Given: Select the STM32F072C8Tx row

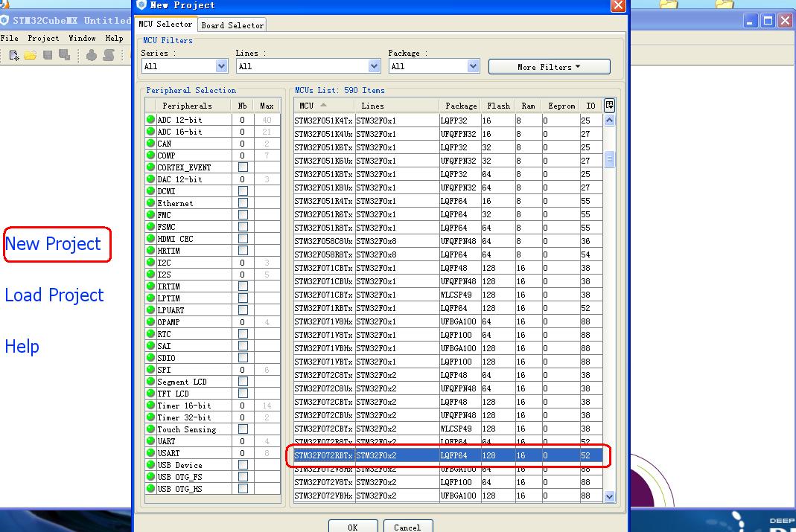Looking at the screenshot, I should [448, 375].
